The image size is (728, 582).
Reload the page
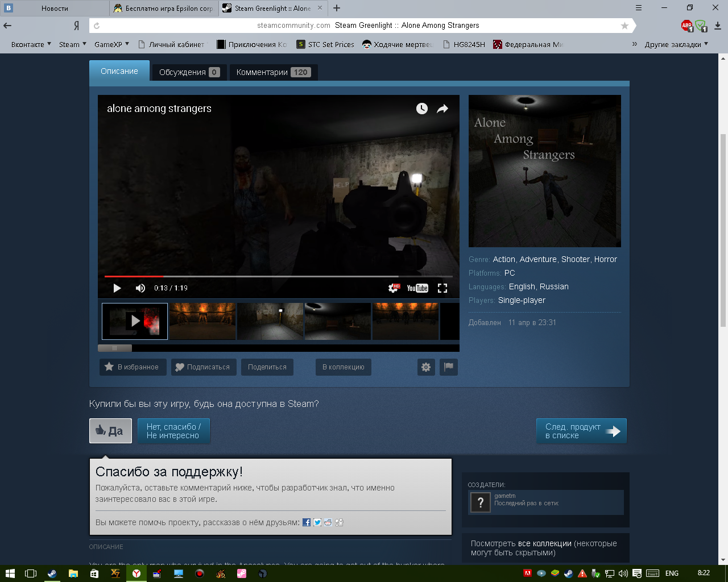pos(97,26)
